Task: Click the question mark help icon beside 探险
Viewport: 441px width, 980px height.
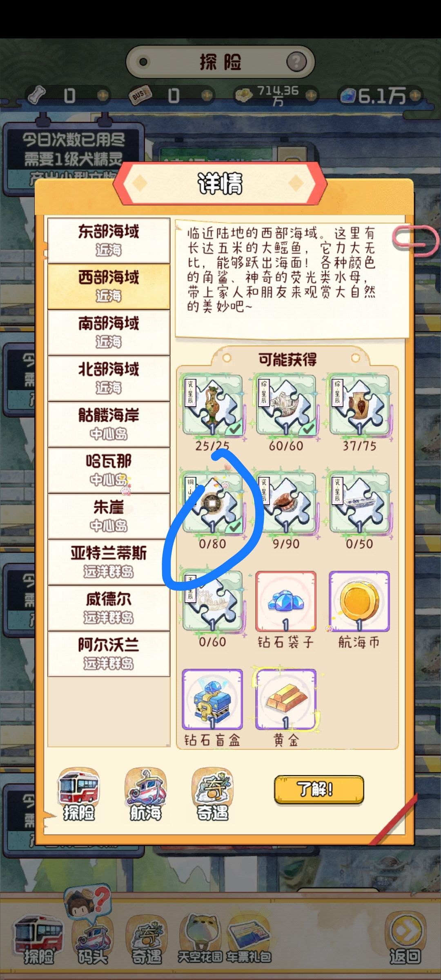Action: tap(296, 62)
